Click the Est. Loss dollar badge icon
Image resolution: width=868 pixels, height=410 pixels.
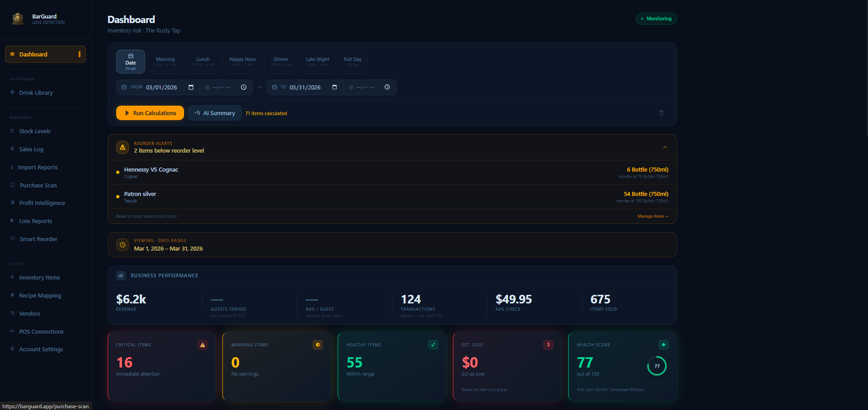tap(548, 345)
